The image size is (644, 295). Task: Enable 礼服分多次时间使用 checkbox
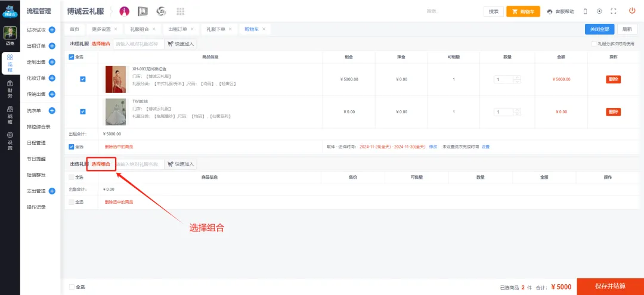point(594,44)
